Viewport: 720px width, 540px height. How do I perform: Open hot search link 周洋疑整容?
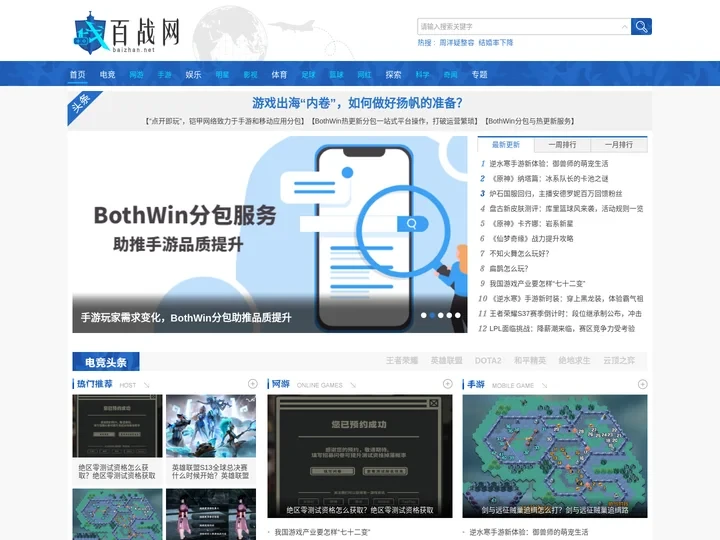pos(456,43)
